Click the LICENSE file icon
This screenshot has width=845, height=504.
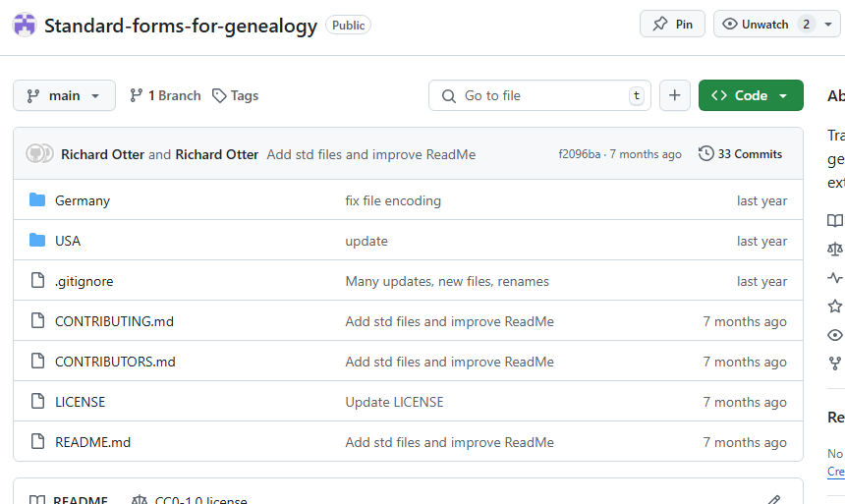(37, 402)
